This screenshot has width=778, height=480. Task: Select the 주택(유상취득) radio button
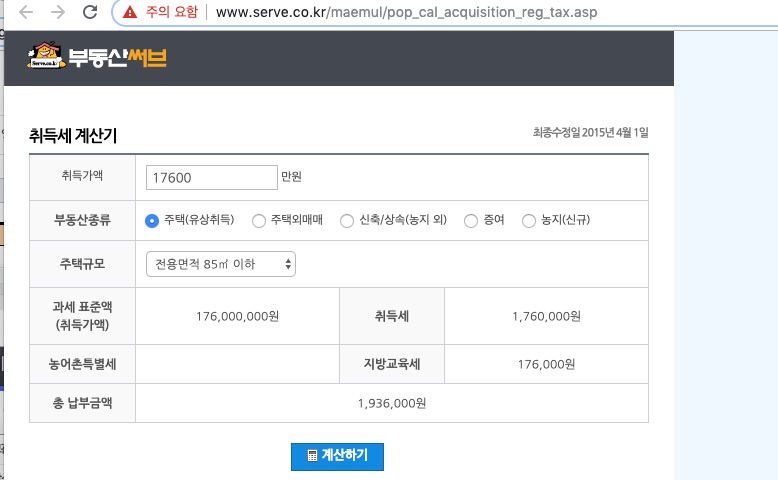tap(152, 220)
